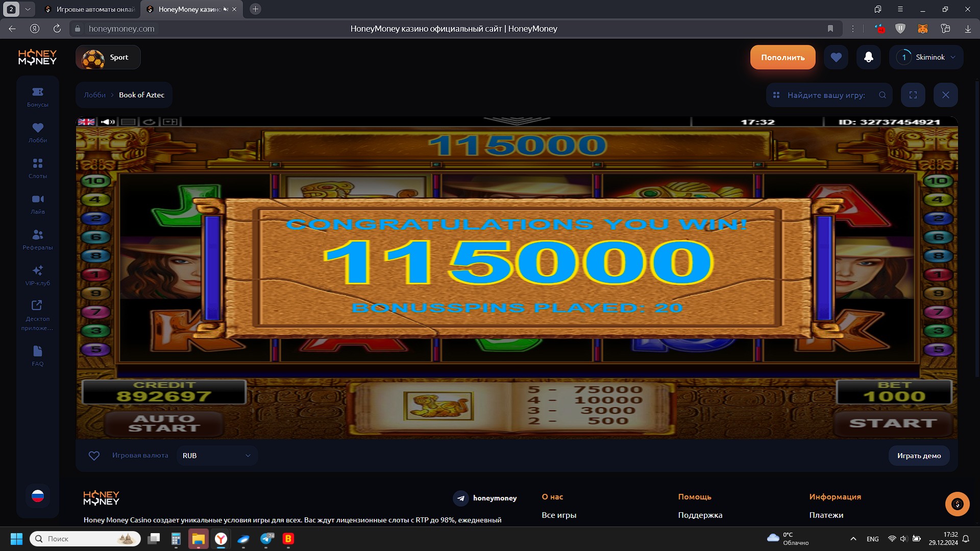980x551 pixels.
Task: Switch to Игровые автоматы онлайн tab
Action: tap(90, 9)
